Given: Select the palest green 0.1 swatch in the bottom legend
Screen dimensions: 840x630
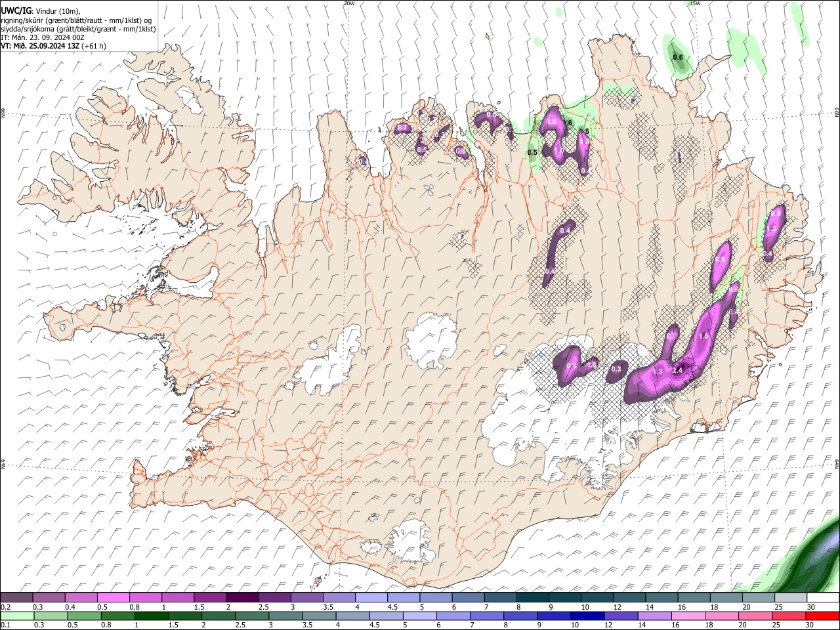Looking at the screenshot, I should click(x=17, y=616).
